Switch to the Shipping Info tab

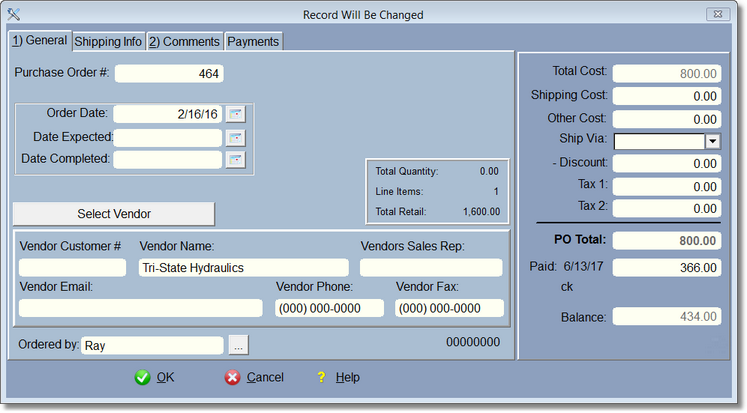pos(108,41)
